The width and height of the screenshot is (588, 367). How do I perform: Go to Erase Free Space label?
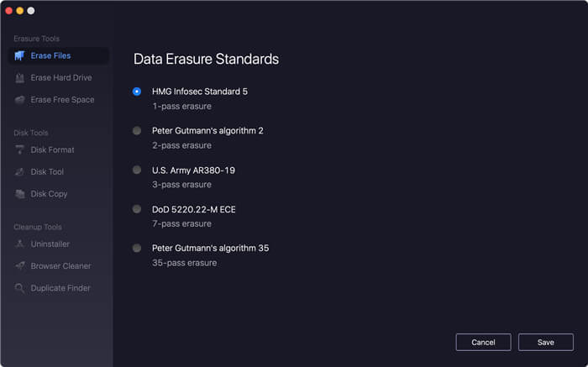click(62, 100)
